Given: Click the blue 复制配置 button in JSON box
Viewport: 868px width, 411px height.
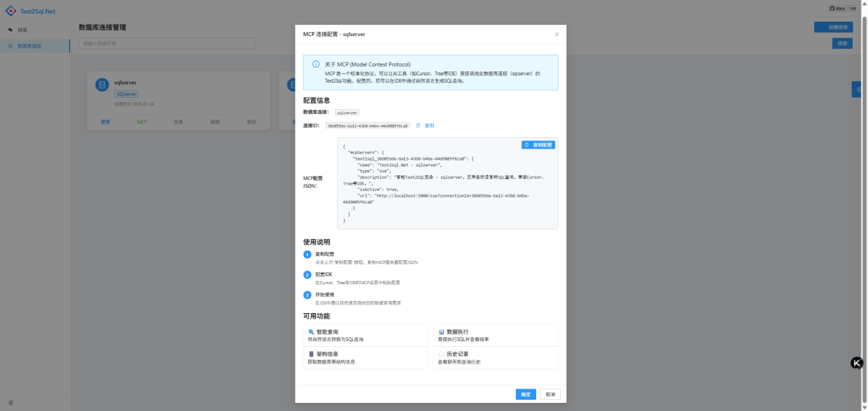Looking at the screenshot, I should coord(538,145).
